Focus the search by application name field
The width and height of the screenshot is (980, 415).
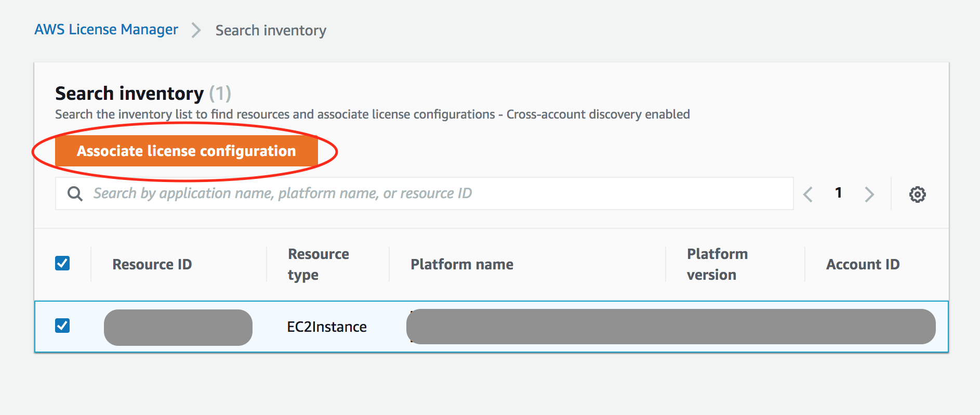tap(436, 193)
